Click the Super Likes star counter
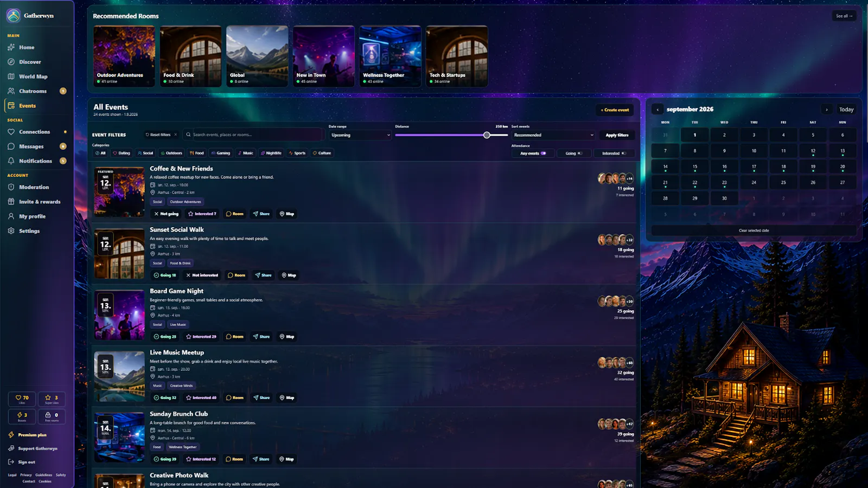This screenshot has width=868, height=488. click(52, 399)
